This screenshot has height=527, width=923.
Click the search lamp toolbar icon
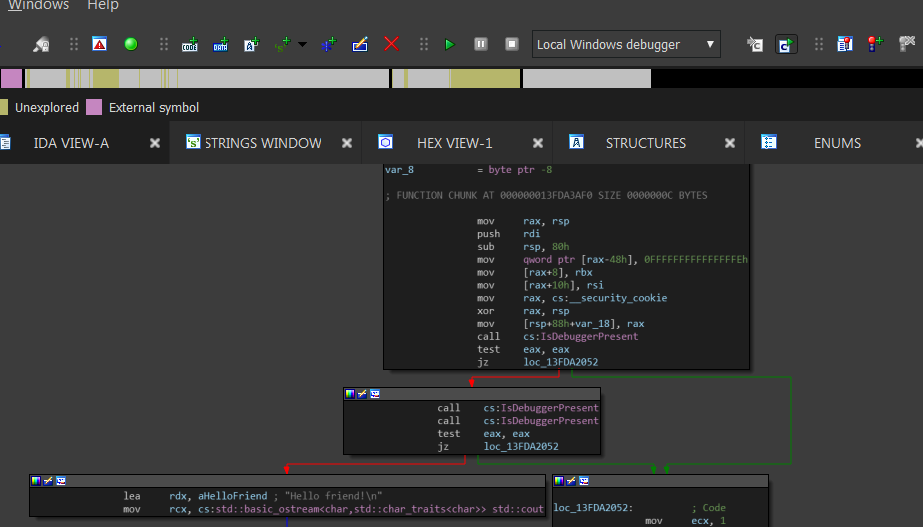pos(41,44)
